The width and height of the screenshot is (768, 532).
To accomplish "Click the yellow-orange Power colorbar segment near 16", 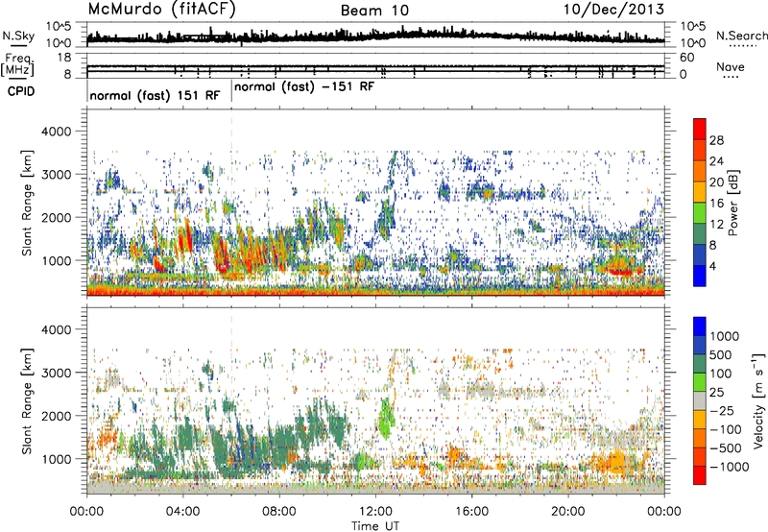I will (x=700, y=191).
